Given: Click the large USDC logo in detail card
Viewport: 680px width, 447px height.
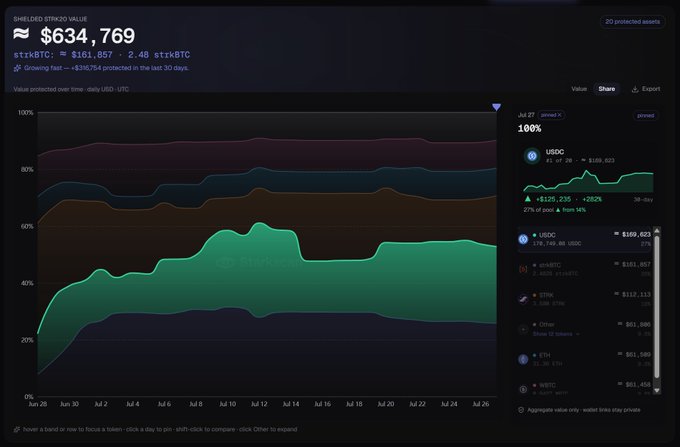Looking at the screenshot, I should (x=532, y=156).
